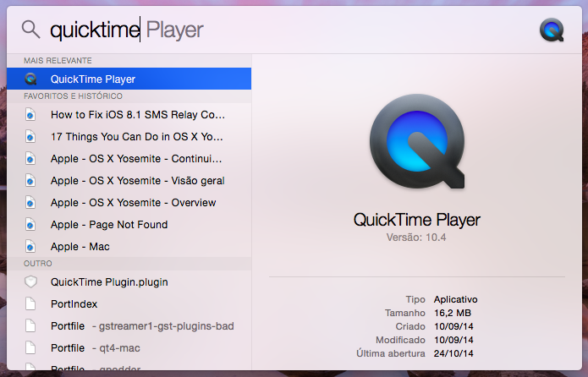This screenshot has width=588, height=377.
Task: Select Portfile qt4-mac result
Action: click(129, 347)
